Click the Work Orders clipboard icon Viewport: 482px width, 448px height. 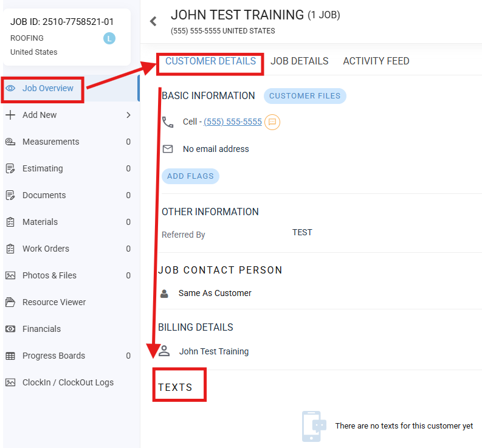tap(10, 249)
